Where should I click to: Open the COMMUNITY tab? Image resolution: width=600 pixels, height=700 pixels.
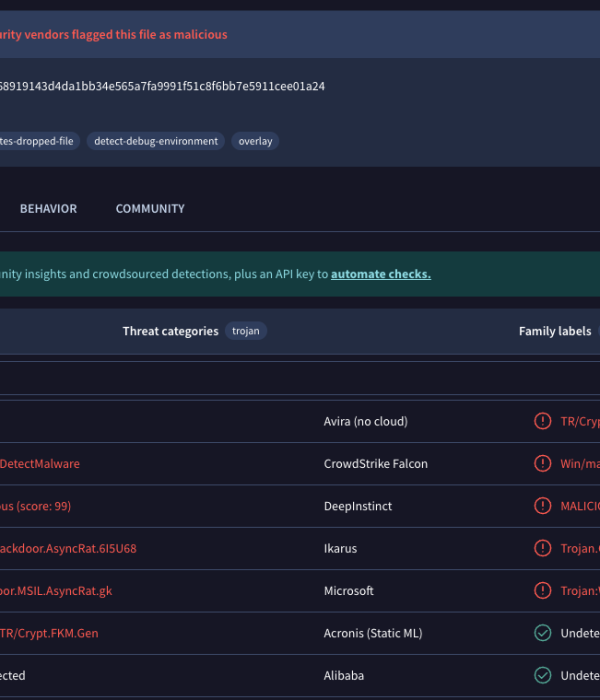pyautogui.click(x=150, y=209)
